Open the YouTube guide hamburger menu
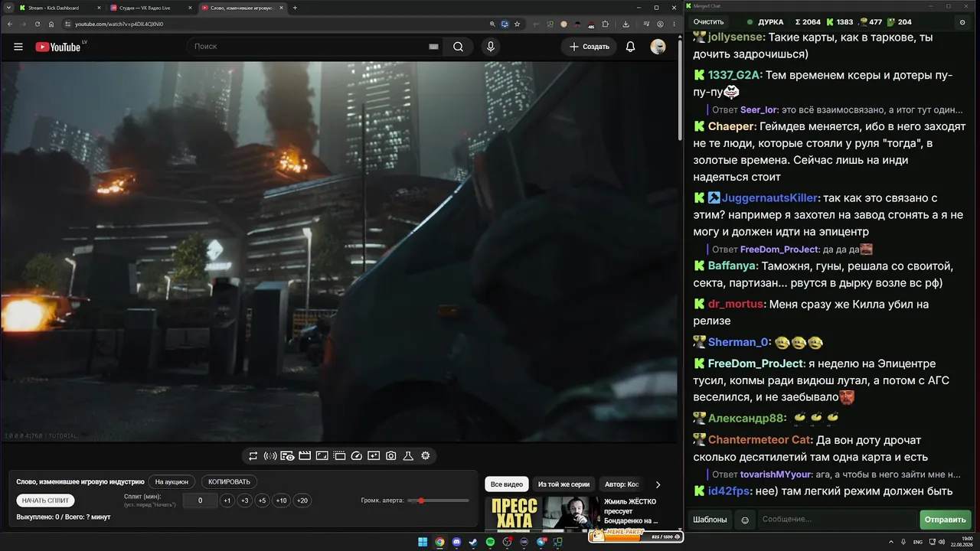980x551 pixels. click(x=18, y=47)
